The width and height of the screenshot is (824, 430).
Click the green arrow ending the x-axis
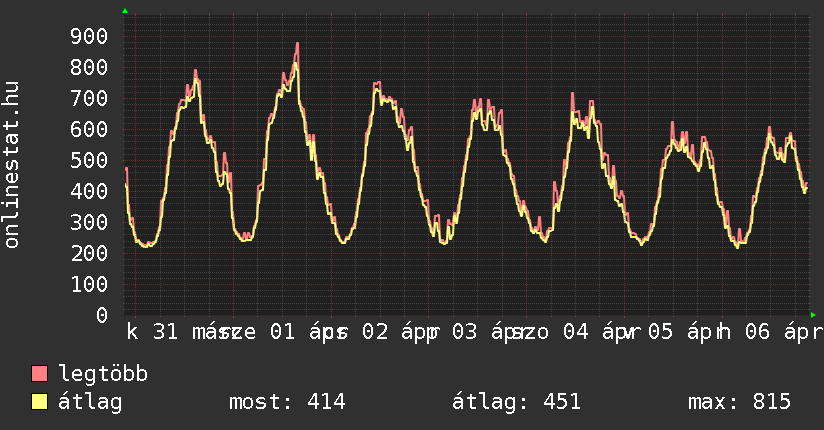[x=813, y=314]
